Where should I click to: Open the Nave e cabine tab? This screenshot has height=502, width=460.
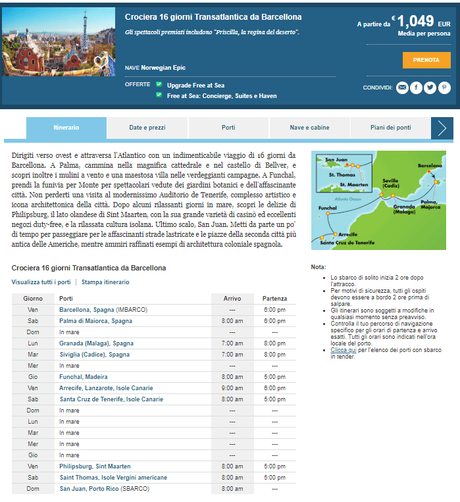pos(310,128)
